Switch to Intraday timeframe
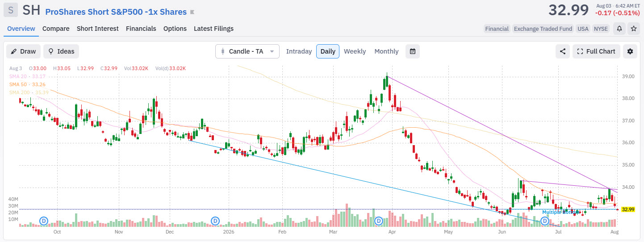Screen dimensions: 644x242 point(299,51)
